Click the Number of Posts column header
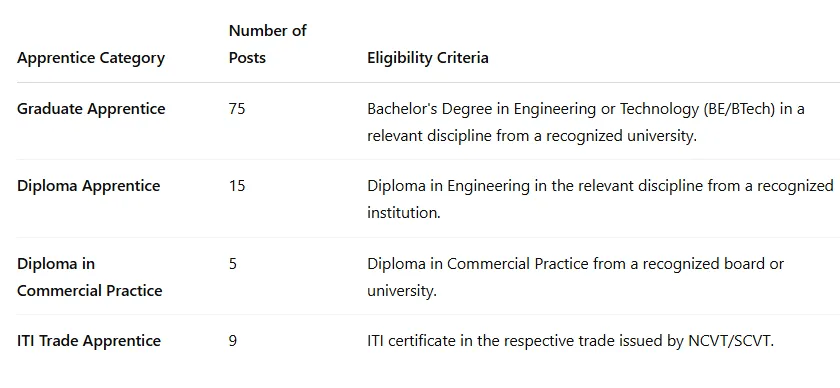This screenshot has height=388, width=840. click(267, 44)
